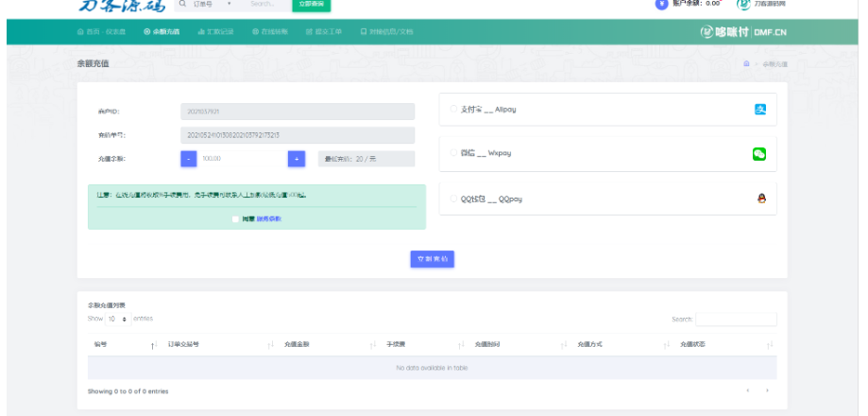This screenshot has width=868, height=416.
Task: Check the agree to service terms checkbox
Action: (235, 218)
